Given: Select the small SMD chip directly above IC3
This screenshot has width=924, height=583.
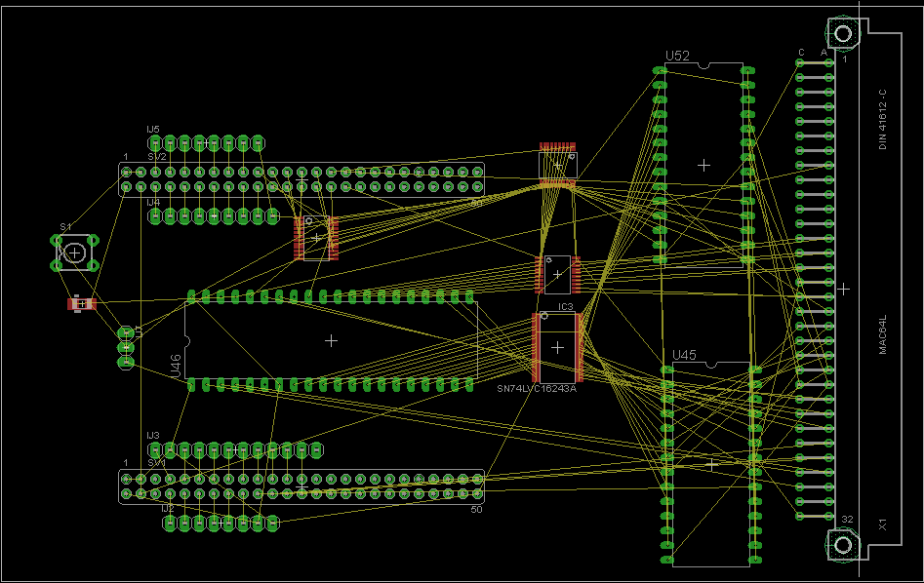Looking at the screenshot, I should pos(557,274).
